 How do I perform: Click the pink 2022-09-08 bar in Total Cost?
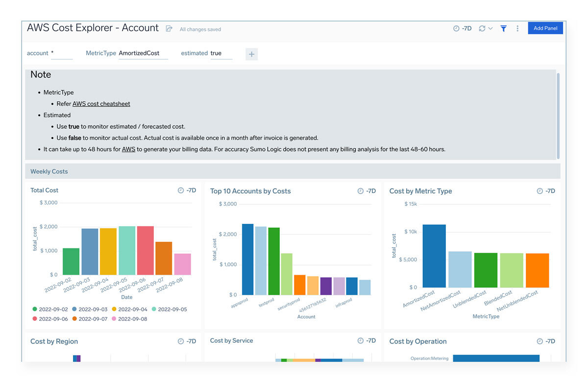pyautogui.click(x=182, y=264)
